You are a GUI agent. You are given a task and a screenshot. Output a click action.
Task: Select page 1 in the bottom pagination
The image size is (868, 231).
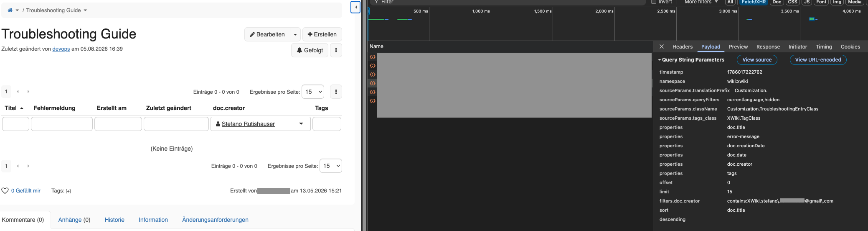6,166
